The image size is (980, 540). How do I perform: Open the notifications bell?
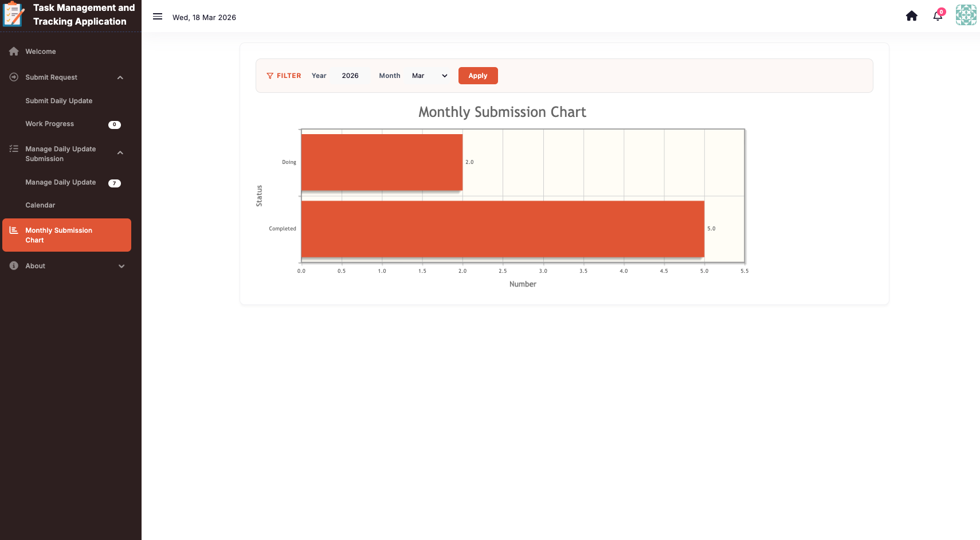pos(938,16)
